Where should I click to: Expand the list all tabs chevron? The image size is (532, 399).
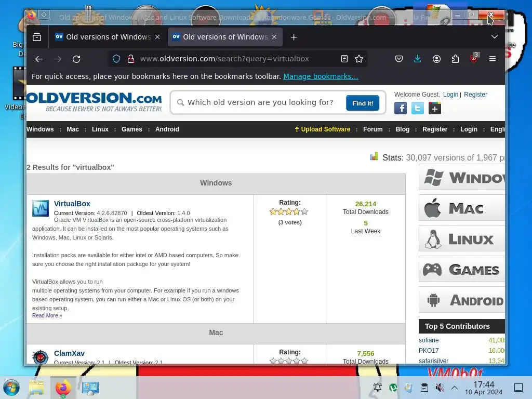495,37
